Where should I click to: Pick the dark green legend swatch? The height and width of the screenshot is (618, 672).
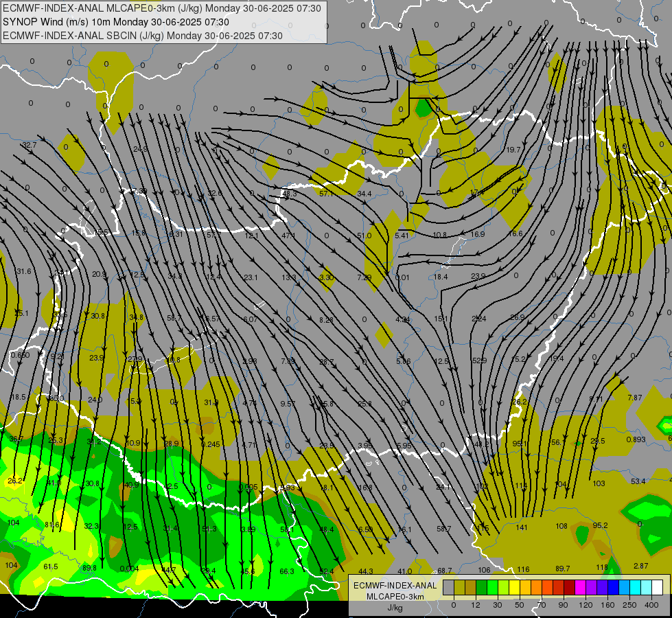click(481, 588)
